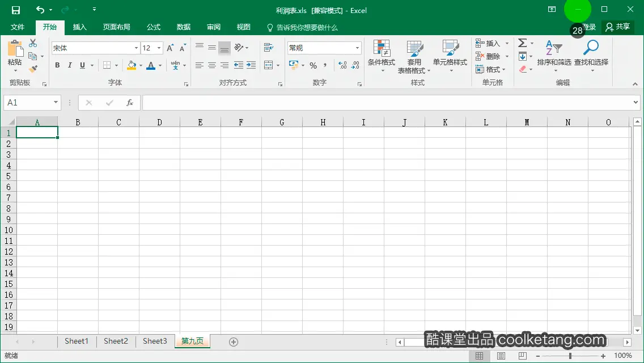
Task: Add a new sheet with plus
Action: [x=234, y=342]
